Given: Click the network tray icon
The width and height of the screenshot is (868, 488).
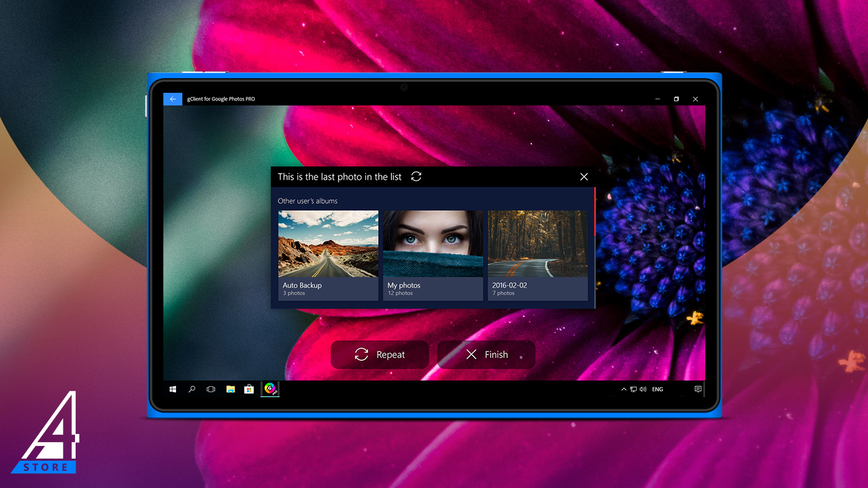Looking at the screenshot, I should tap(634, 390).
